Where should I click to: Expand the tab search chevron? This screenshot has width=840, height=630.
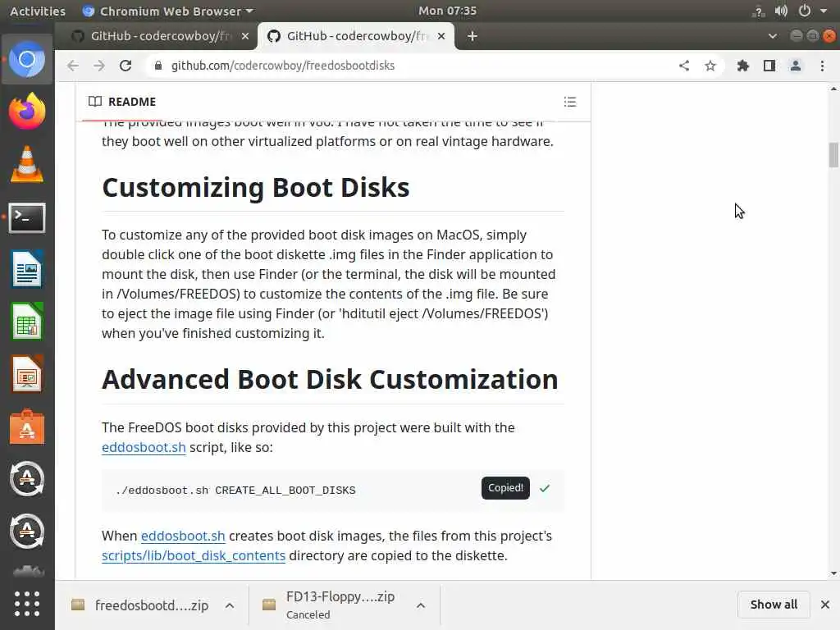[x=773, y=36]
